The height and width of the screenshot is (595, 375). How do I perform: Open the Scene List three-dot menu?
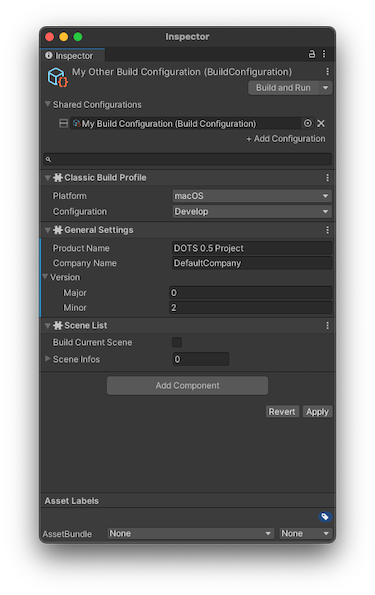click(327, 326)
